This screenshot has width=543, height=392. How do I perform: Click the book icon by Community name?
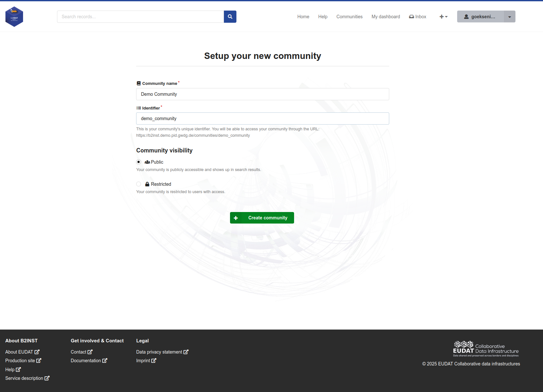tap(139, 83)
